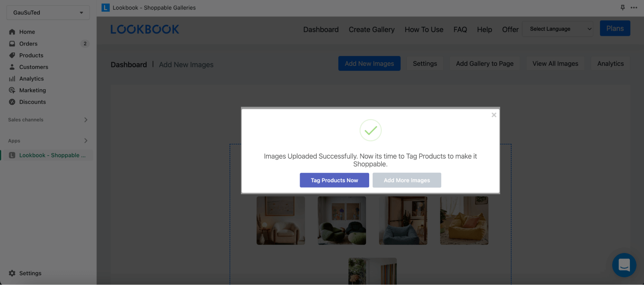Click the pin icon in app header
The image size is (644, 285).
pyautogui.click(x=622, y=7)
